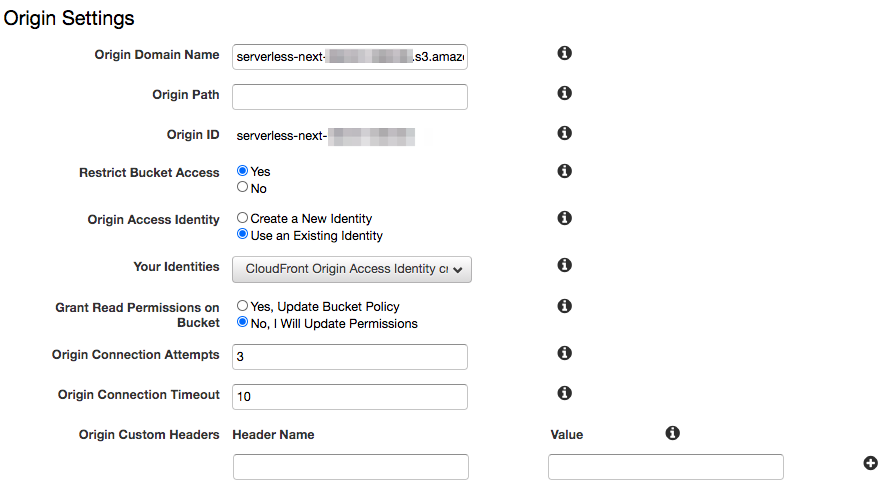Screen dimensions: 884x492
Task: Open the Your Identities dropdown
Action: point(352,269)
